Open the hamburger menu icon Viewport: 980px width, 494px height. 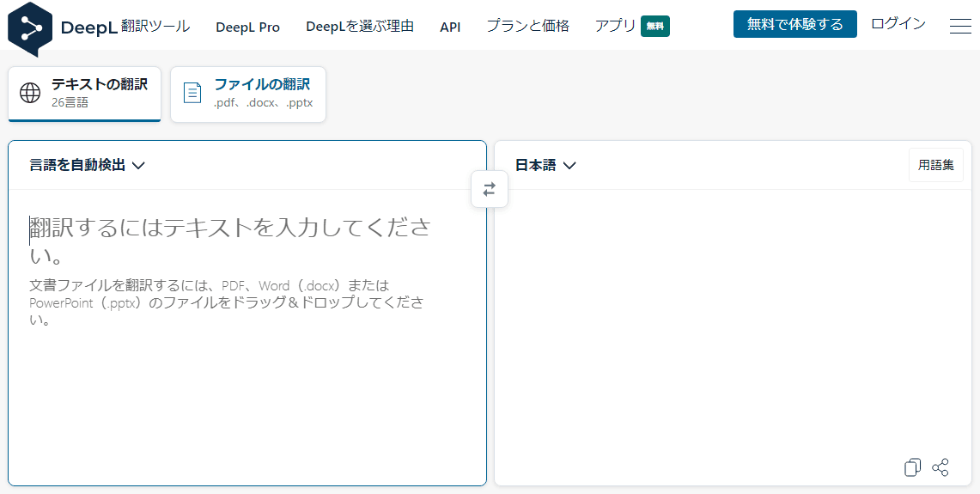pos(960,27)
